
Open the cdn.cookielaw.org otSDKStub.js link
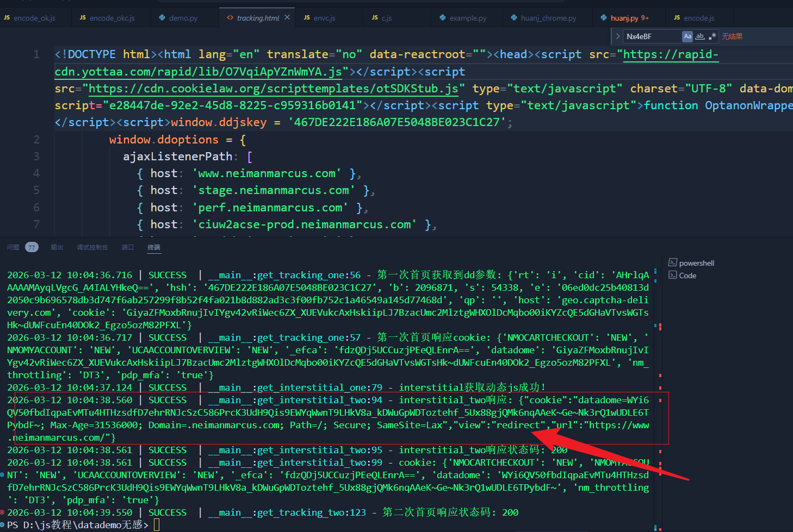(x=273, y=89)
